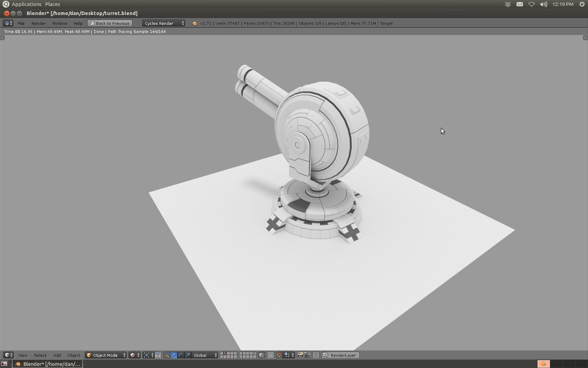Click the clapperboard icon to render animation
This screenshot has height=368, width=588.
(307, 355)
